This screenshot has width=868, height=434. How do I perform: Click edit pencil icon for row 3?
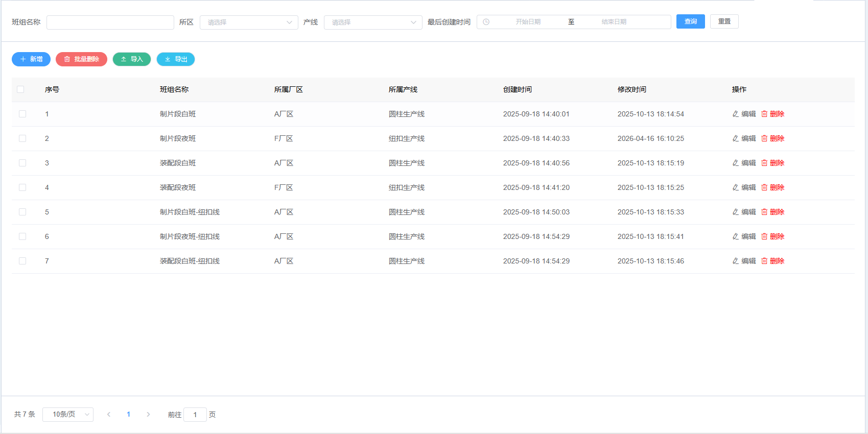(736, 163)
